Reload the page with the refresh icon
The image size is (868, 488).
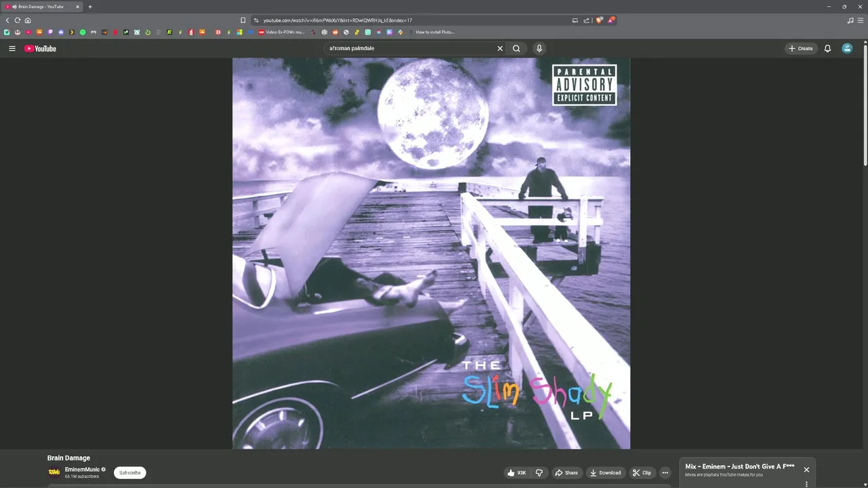pos(18,20)
